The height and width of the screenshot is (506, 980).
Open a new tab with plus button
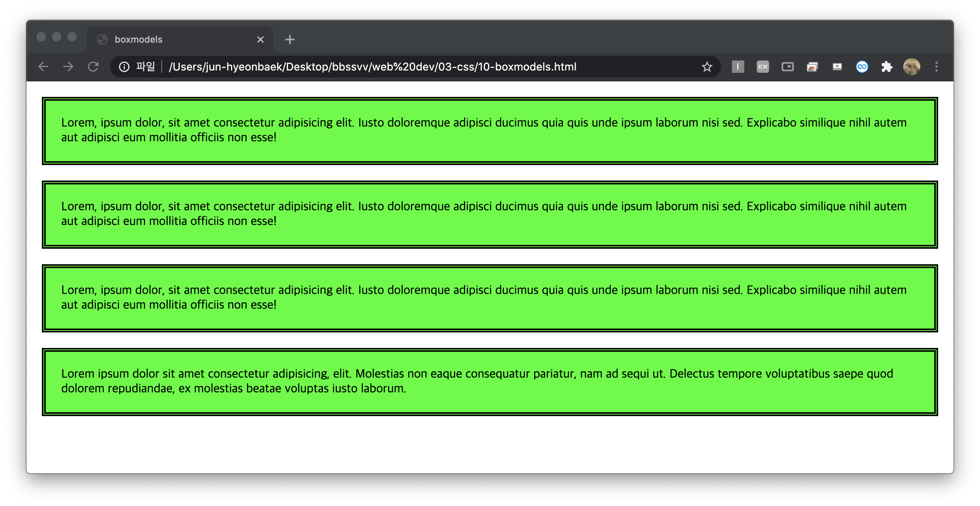point(290,40)
